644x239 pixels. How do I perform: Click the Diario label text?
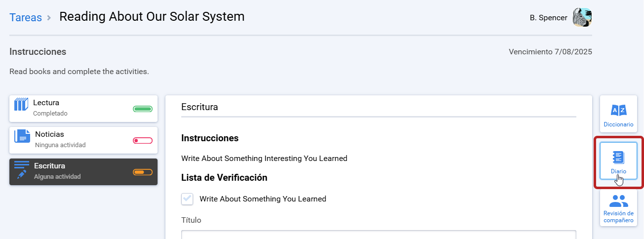pyautogui.click(x=618, y=171)
